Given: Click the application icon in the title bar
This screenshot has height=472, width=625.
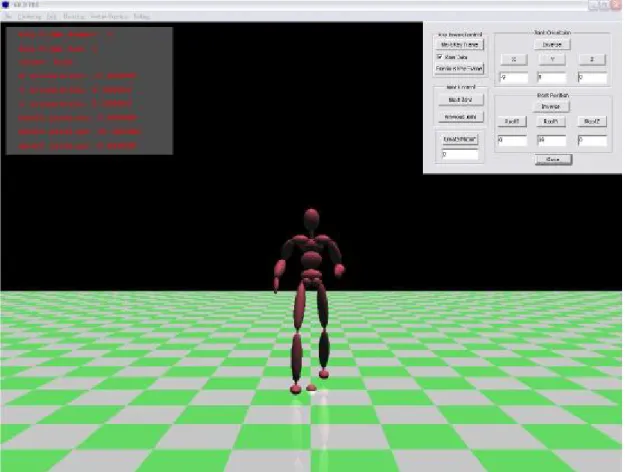Looking at the screenshot, I should 6,5.
